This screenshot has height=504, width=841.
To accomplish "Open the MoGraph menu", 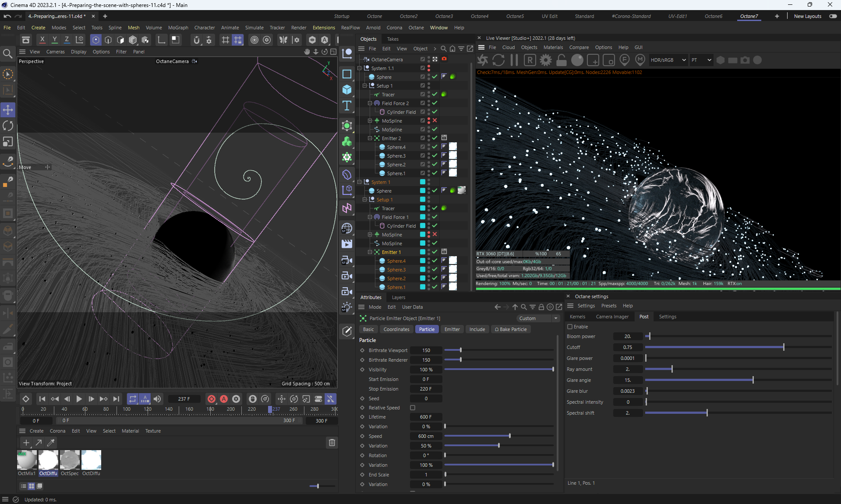I will coord(178,28).
